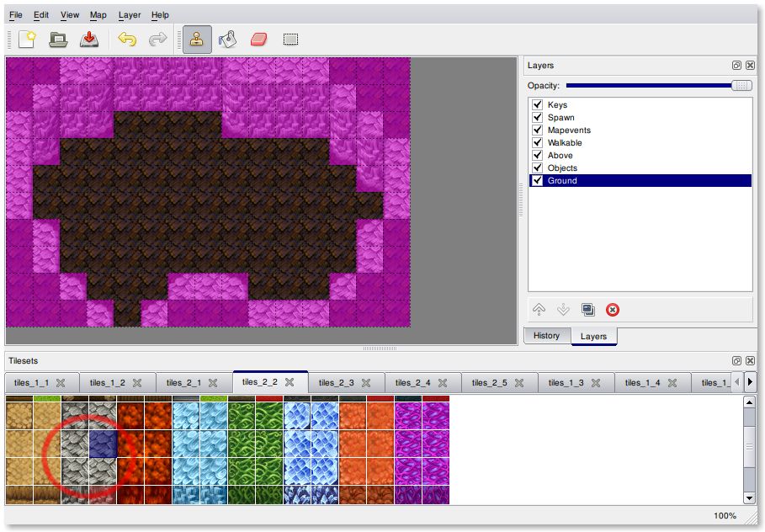Adjust the layer Opacity slider

(741, 86)
